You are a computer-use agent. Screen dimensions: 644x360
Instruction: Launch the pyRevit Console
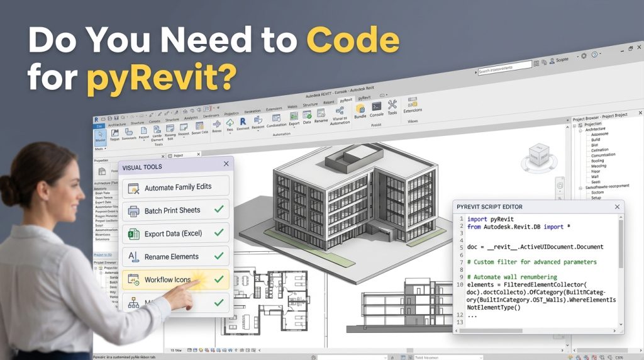[x=376, y=109]
